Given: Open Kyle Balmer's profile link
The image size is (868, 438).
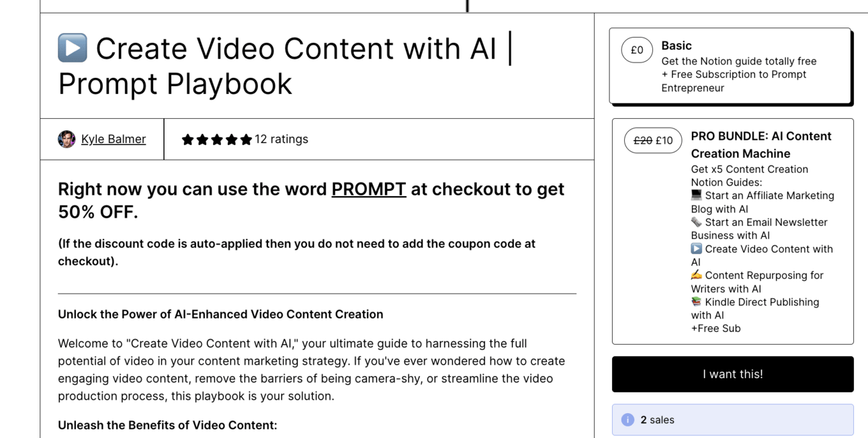Looking at the screenshot, I should (114, 139).
